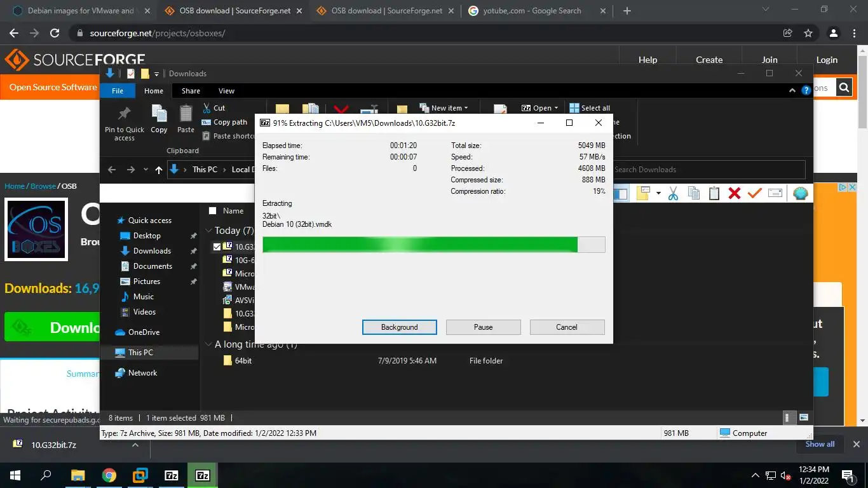Show hidden tray icons chevron
Viewport: 868px width, 488px height.
pos(755,475)
